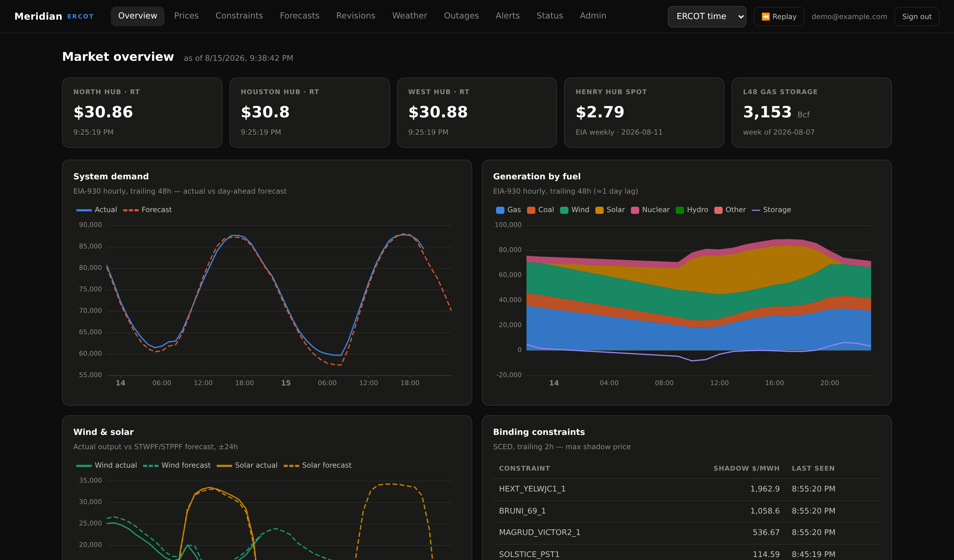Toggle Wind in generation legend
Image resolution: width=954 pixels, height=560 pixels.
point(575,210)
